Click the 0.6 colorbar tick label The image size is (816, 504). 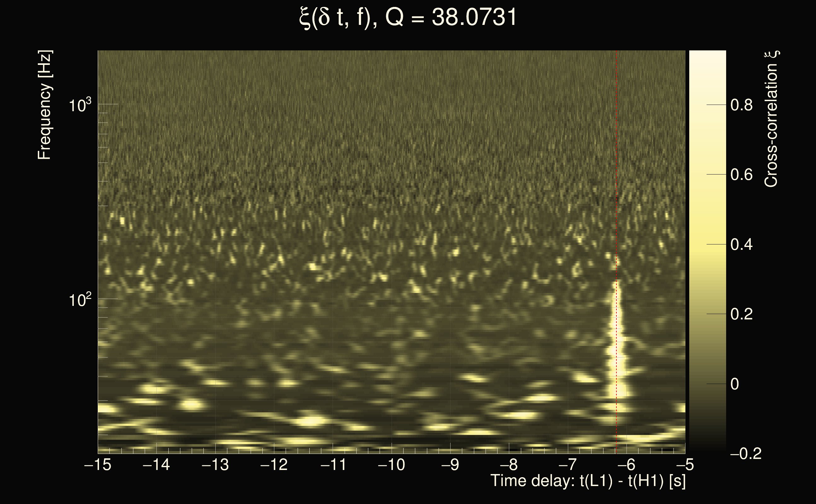741,175
